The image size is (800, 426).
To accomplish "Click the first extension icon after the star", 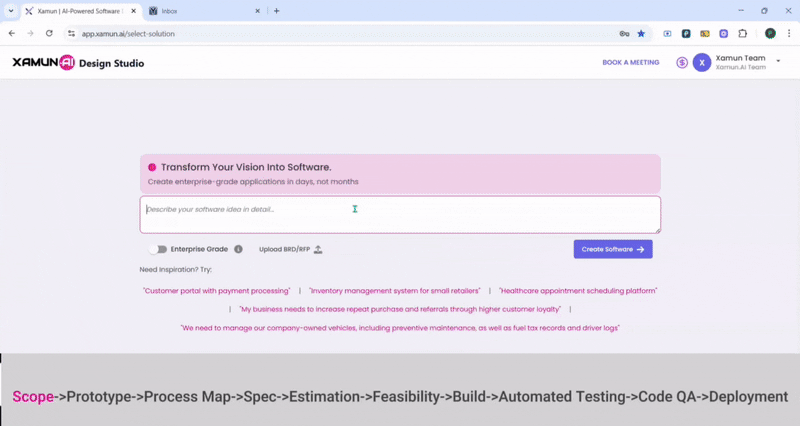I will click(x=667, y=34).
